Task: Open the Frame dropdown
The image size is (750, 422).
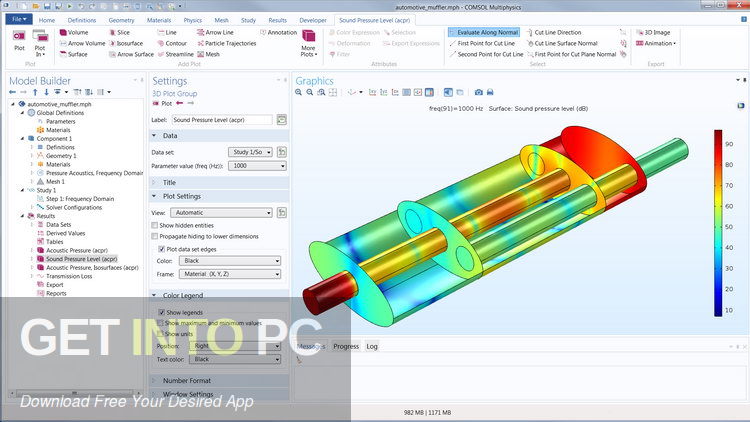Action: tap(230, 274)
